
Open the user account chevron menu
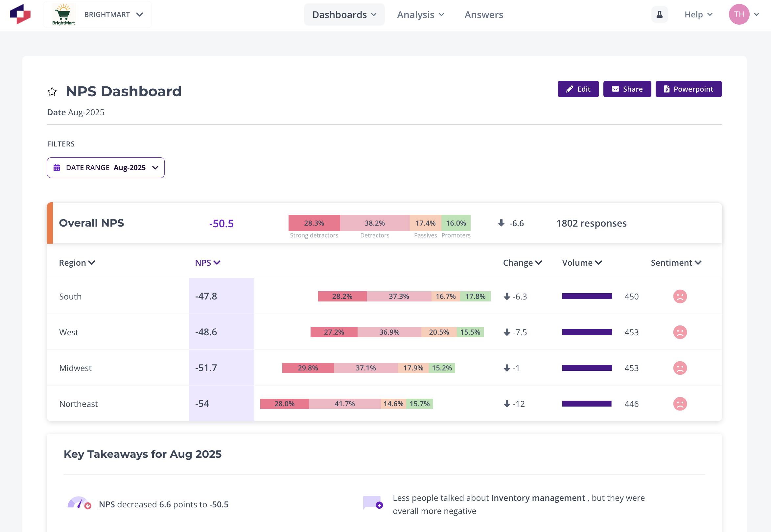coord(756,14)
